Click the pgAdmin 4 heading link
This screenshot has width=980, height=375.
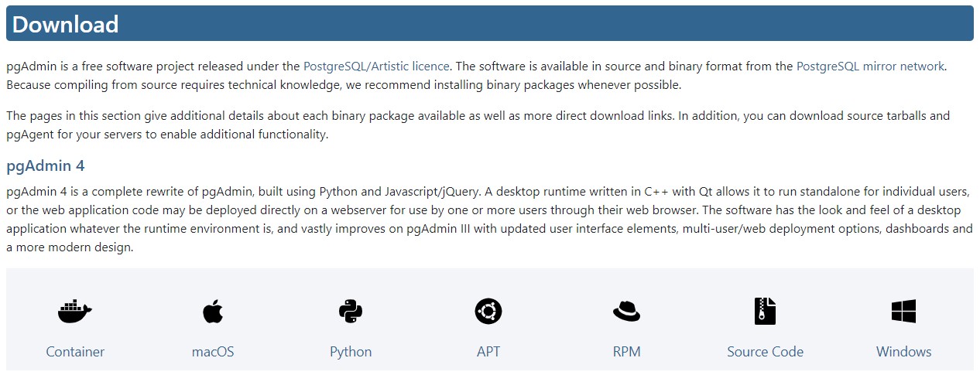(x=46, y=166)
